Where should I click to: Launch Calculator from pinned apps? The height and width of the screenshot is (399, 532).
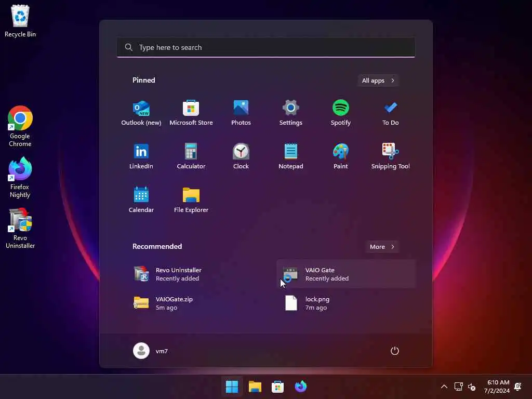[191, 156]
